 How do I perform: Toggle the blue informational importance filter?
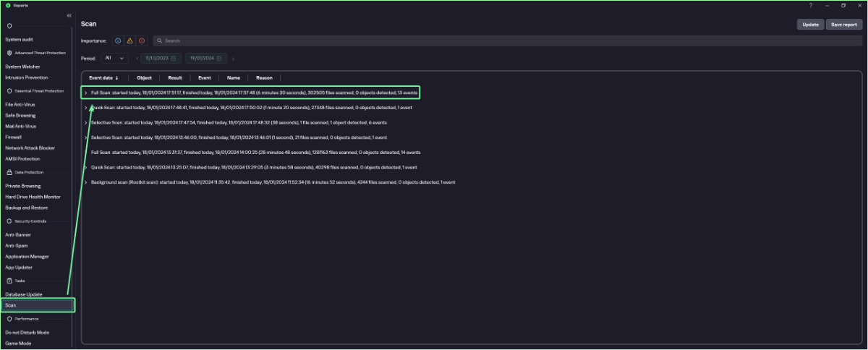118,41
